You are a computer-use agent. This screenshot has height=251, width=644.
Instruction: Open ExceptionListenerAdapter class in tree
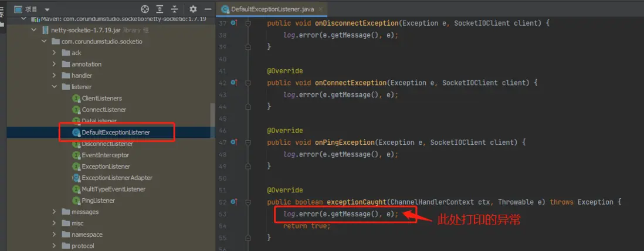click(117, 178)
